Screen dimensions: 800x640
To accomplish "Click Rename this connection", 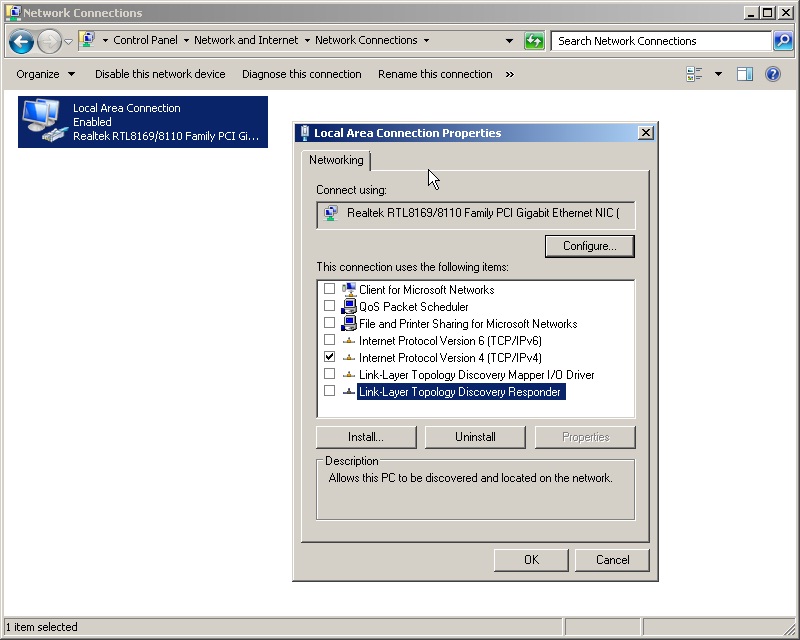I will coord(435,74).
